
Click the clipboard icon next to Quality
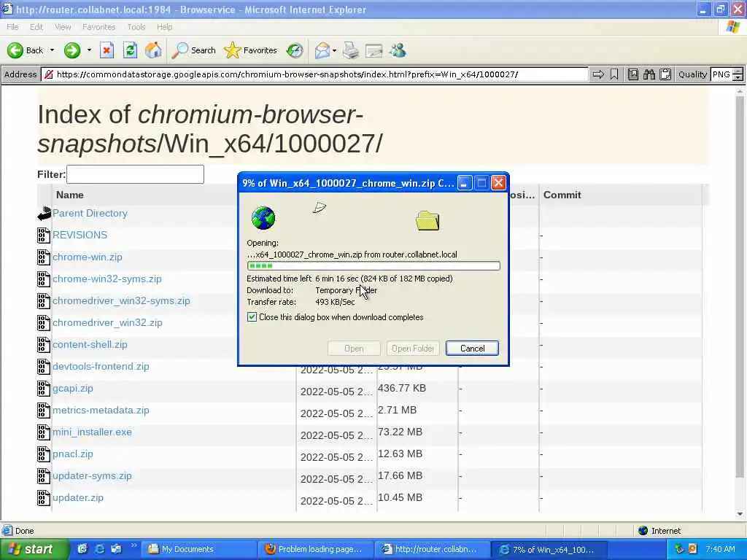[665, 74]
